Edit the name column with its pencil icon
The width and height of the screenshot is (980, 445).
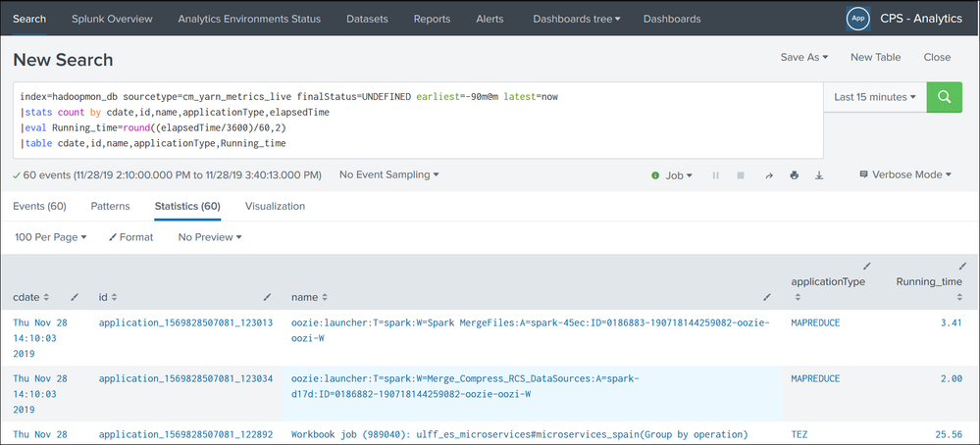pos(766,298)
